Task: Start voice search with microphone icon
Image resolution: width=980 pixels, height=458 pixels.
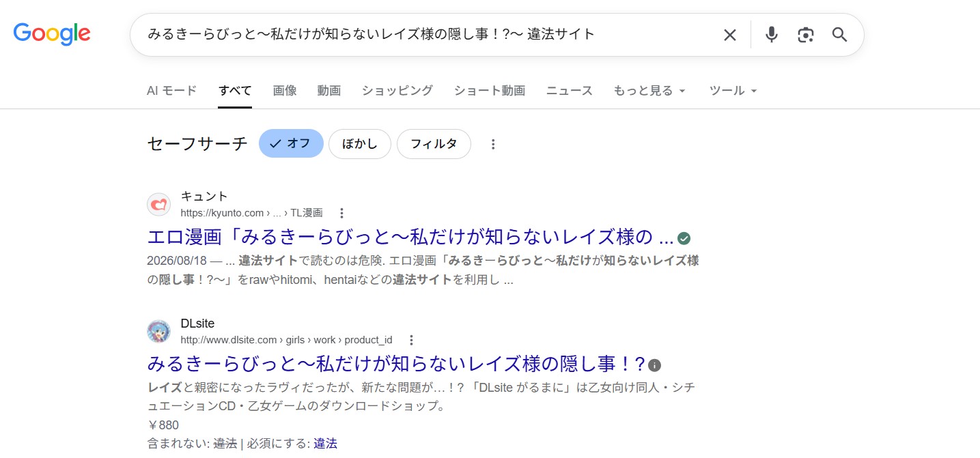Action: coord(772,34)
